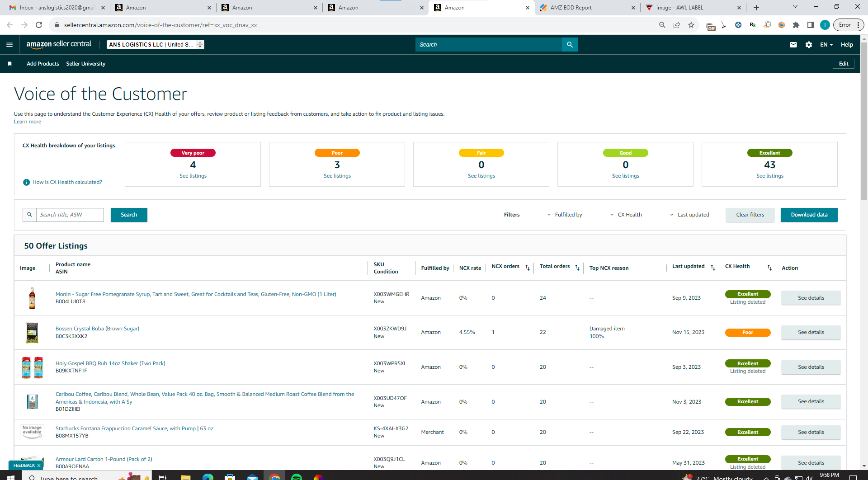868x480 pixels.
Task: See listings under Fair
Action: click(x=481, y=176)
